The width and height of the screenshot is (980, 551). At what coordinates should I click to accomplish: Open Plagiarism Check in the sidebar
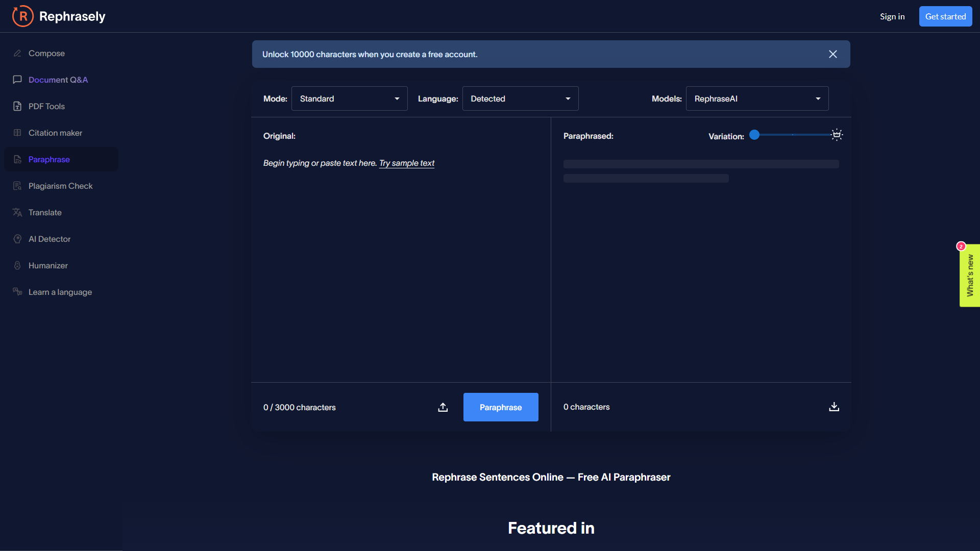click(61, 186)
